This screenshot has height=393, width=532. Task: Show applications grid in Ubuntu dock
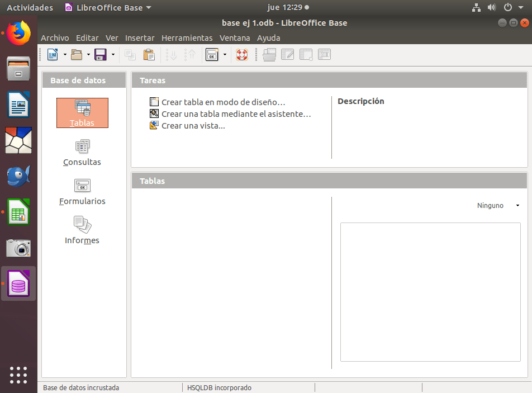18,375
